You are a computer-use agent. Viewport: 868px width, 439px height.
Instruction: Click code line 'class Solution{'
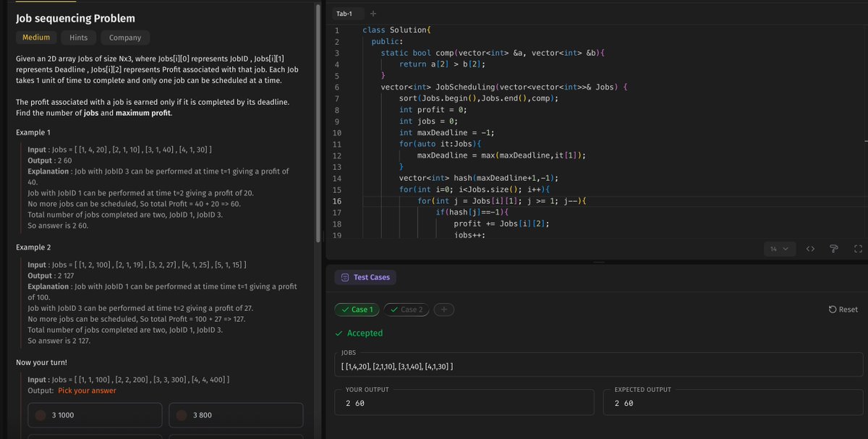point(396,30)
